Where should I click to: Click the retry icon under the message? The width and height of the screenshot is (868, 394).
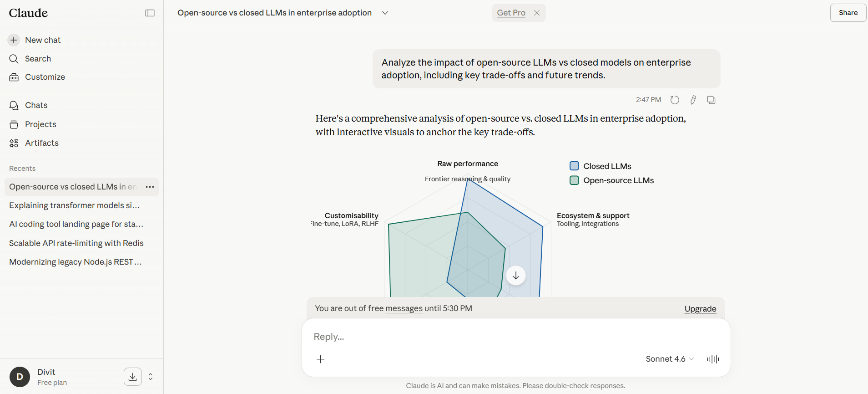[675, 100]
